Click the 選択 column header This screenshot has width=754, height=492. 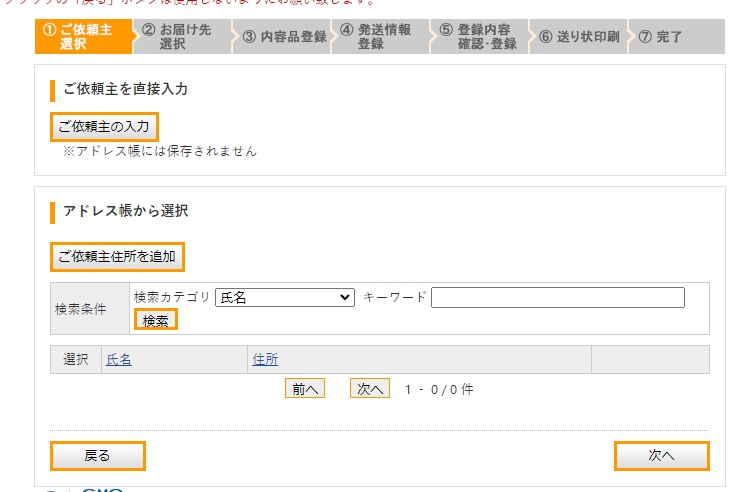(x=76, y=359)
